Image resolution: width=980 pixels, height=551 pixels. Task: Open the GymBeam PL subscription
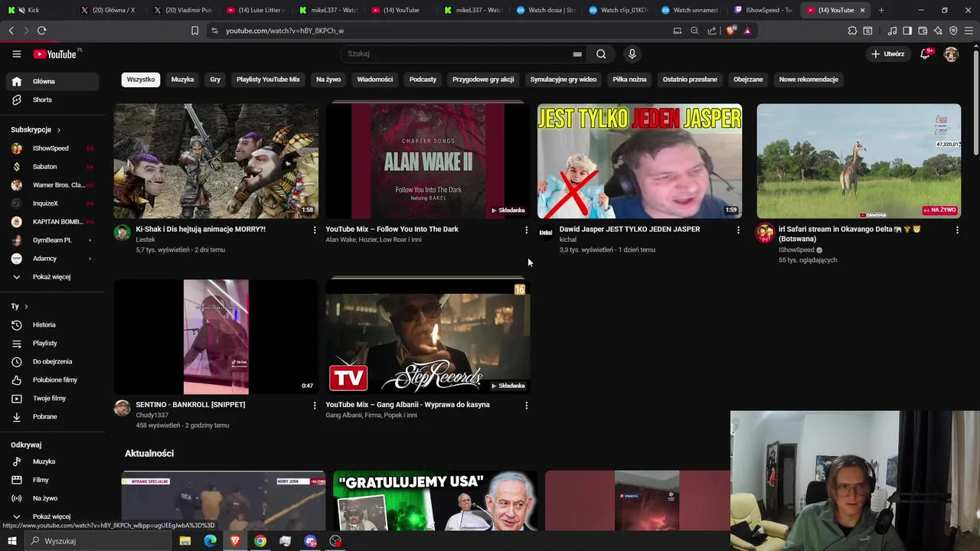(x=52, y=240)
